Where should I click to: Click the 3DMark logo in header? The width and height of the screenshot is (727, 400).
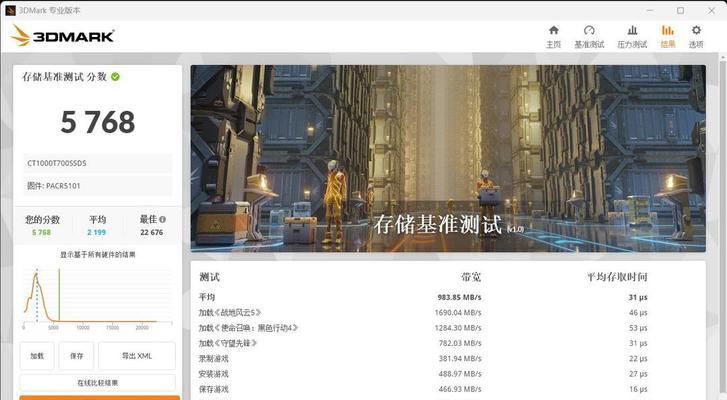tap(63, 36)
